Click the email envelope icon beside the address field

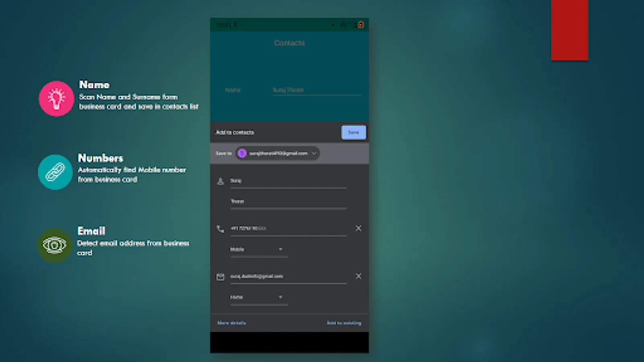click(220, 276)
